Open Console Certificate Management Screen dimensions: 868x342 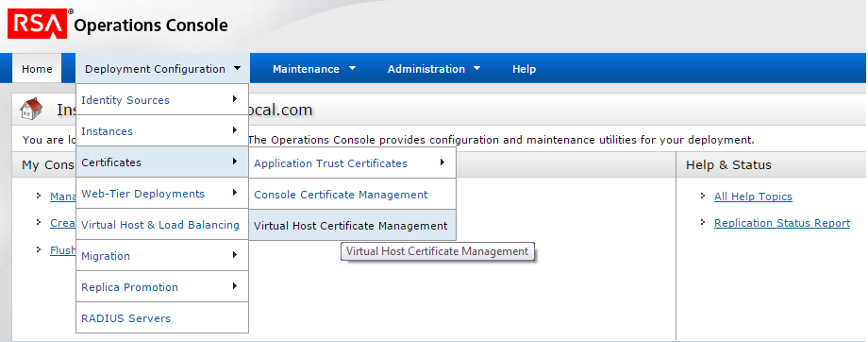point(353,194)
